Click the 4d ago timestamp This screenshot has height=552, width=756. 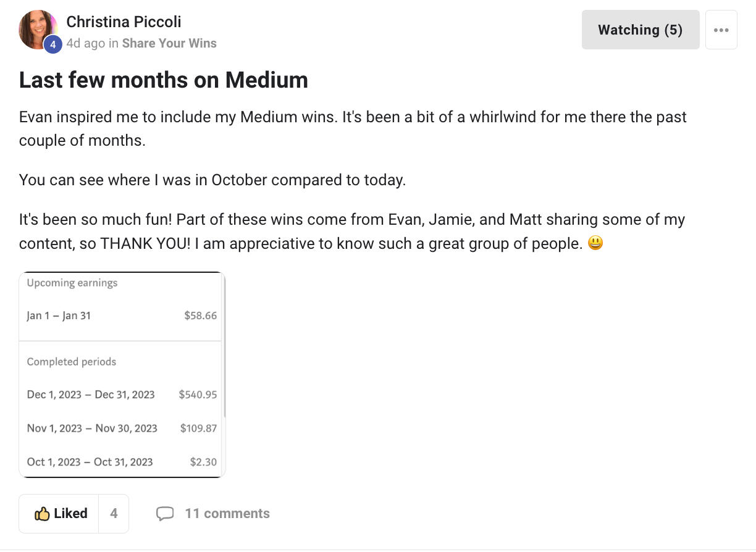tap(85, 43)
